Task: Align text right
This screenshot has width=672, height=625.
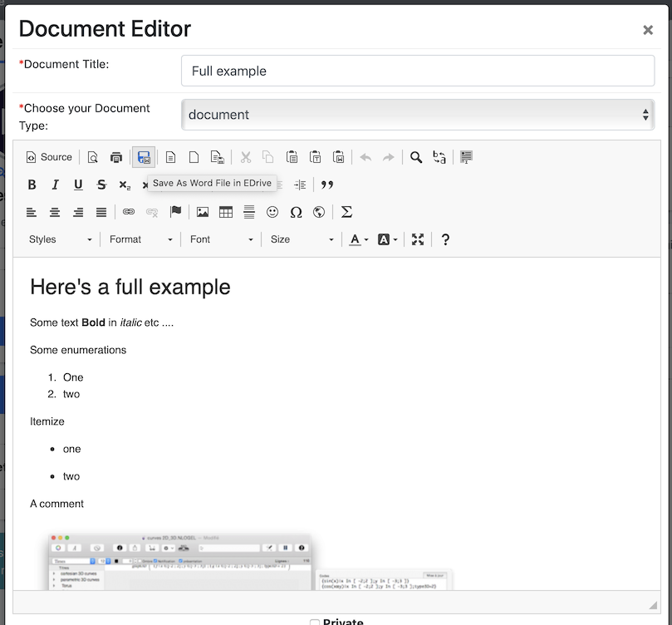Action: (78, 212)
